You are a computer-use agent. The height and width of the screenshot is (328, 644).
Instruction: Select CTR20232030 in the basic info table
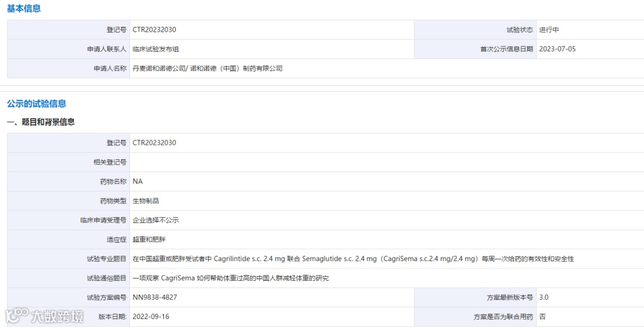(154, 30)
